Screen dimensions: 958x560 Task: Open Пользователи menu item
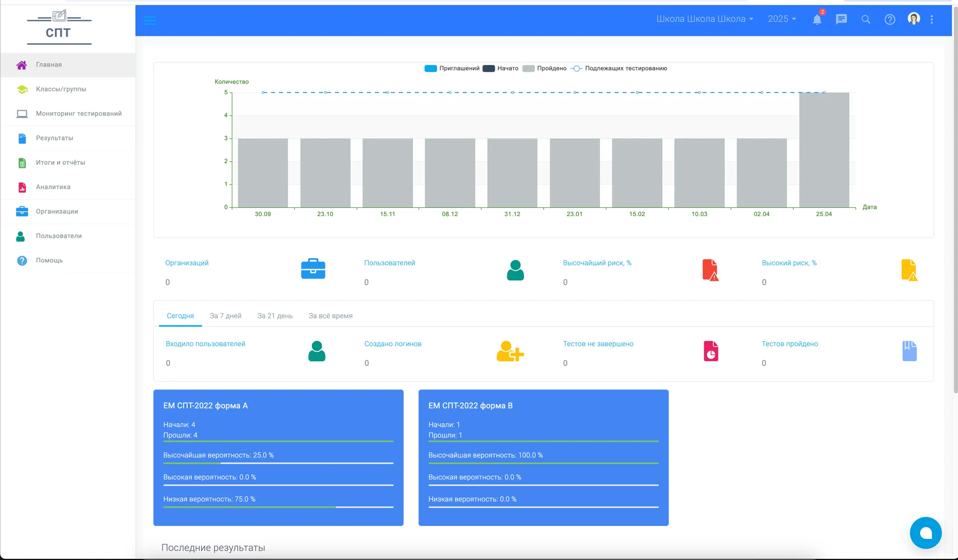(68, 236)
